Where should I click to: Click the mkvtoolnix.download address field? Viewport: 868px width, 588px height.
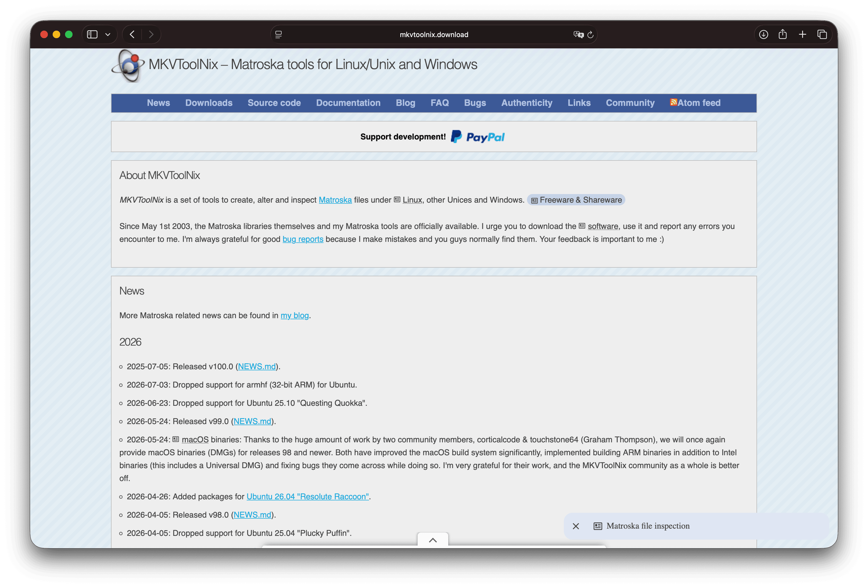pos(434,34)
